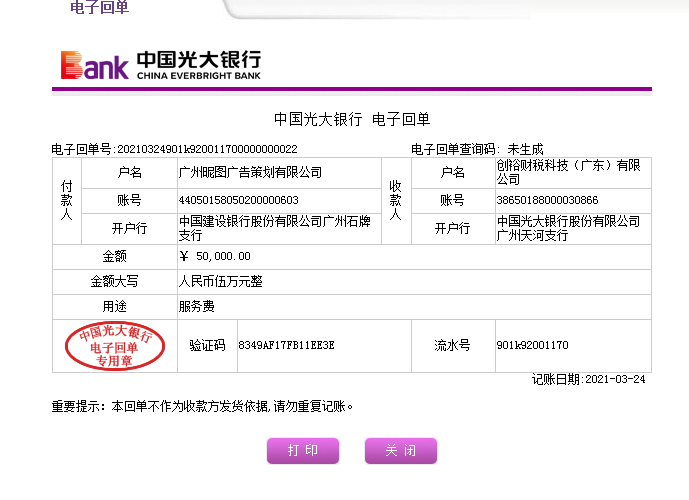Select query code status 未生成
This screenshot has height=500, width=689.
click(525, 149)
